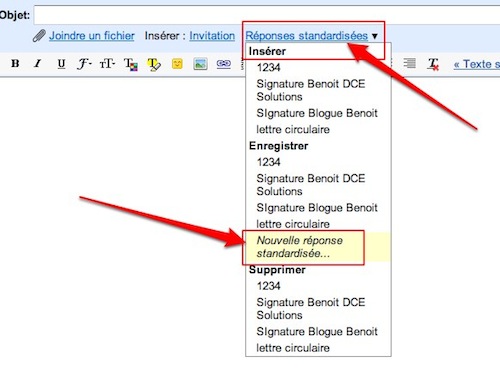Delete SIgnature Blogue Benoit under Supprimer

click(318, 331)
